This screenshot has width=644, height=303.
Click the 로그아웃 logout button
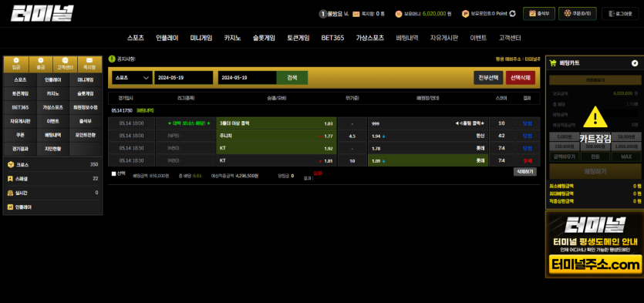point(620,14)
